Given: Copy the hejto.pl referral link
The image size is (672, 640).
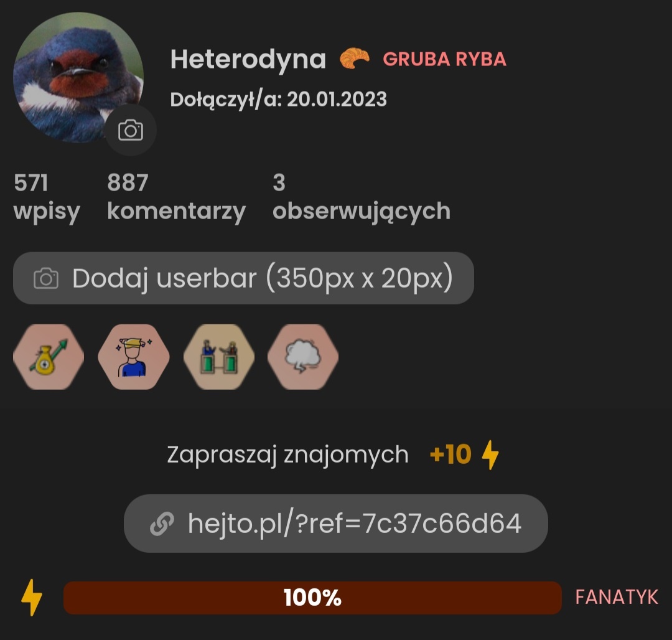Looking at the screenshot, I should (336, 524).
